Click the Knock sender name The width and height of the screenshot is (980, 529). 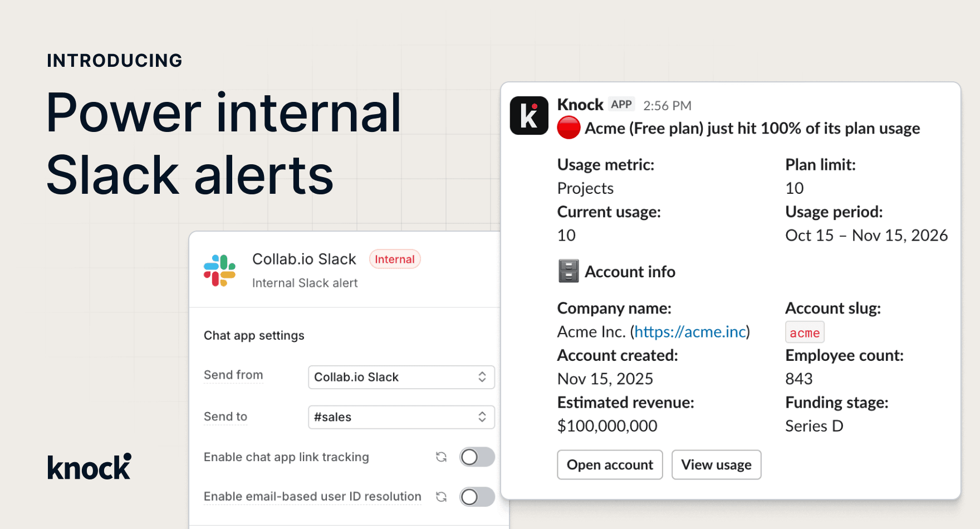[580, 105]
